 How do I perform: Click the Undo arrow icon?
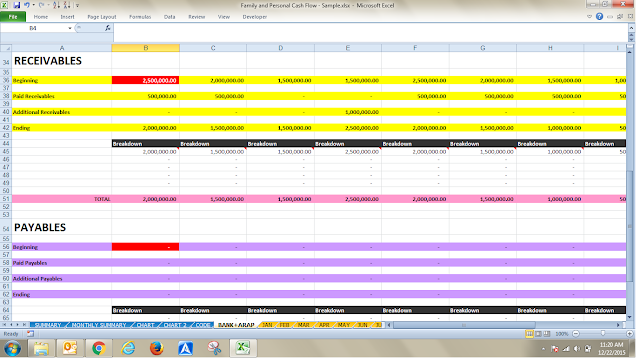pos(27,5)
